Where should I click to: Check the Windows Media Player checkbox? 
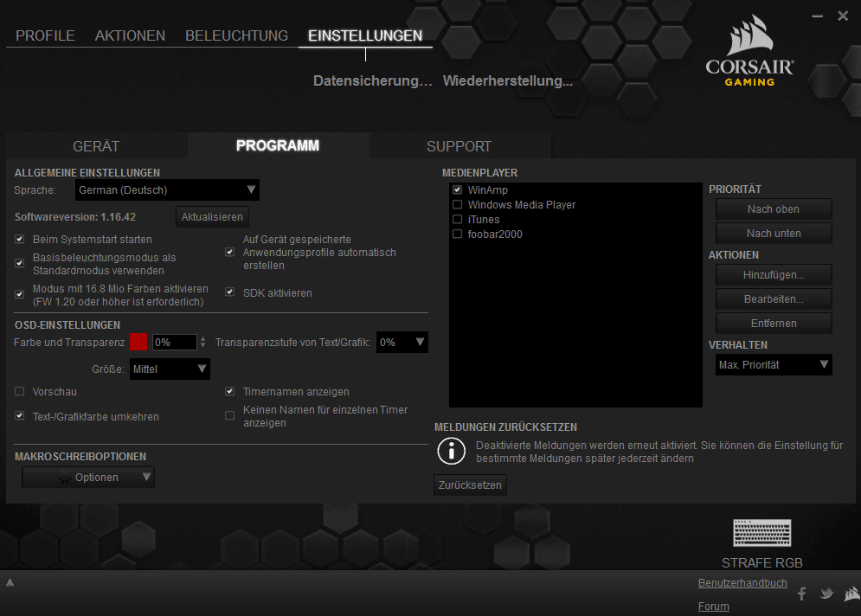(x=457, y=205)
